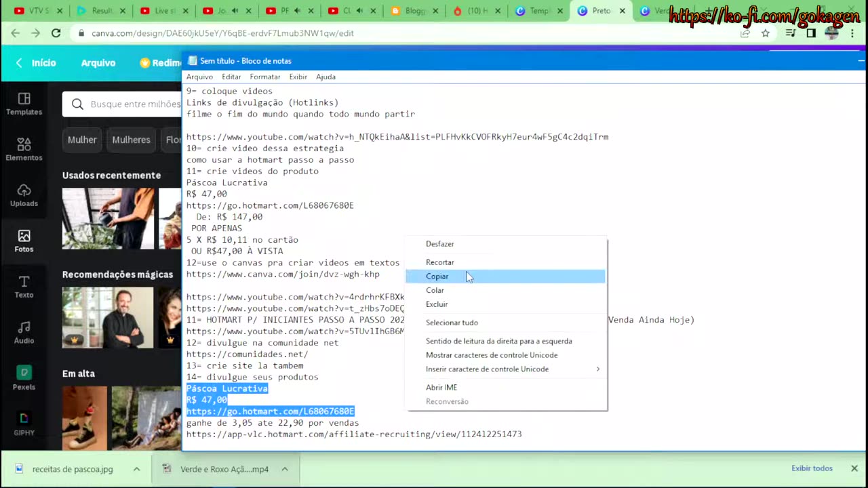This screenshot has height=488, width=868.
Task: Open the Uploads panel in Canva sidebar
Action: pyautogui.click(x=24, y=195)
